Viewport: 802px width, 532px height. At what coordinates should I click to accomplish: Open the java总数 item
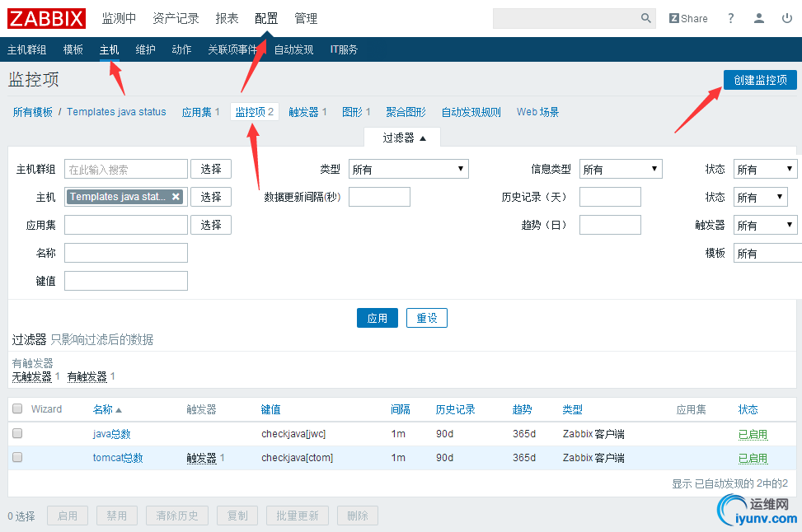pos(111,434)
